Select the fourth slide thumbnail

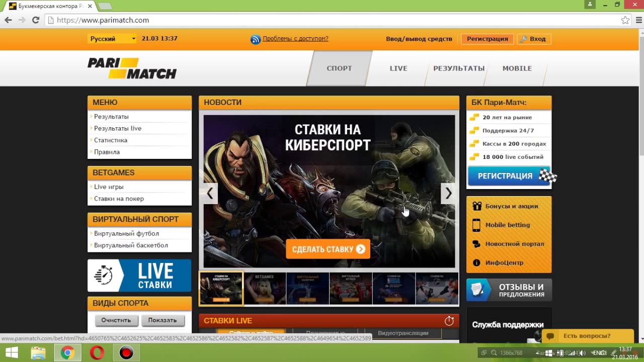[x=351, y=289]
